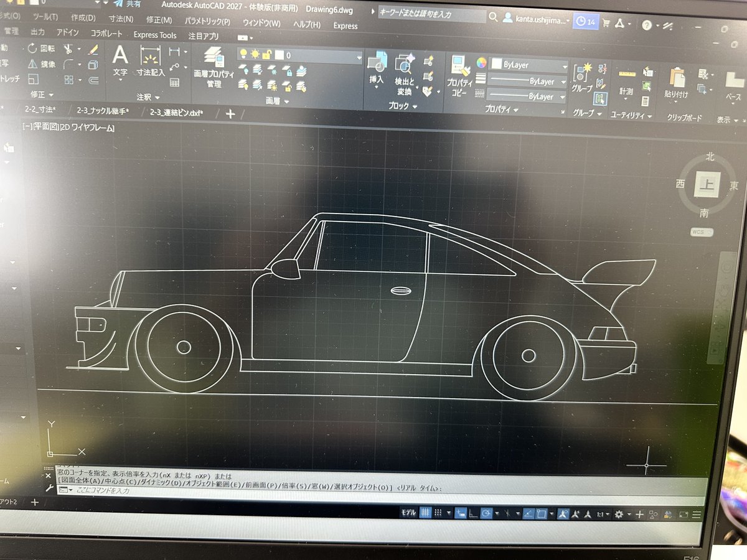This screenshot has height=560, width=747.
Task: Select the Mirror (鏡像) tool
Action: 41,64
